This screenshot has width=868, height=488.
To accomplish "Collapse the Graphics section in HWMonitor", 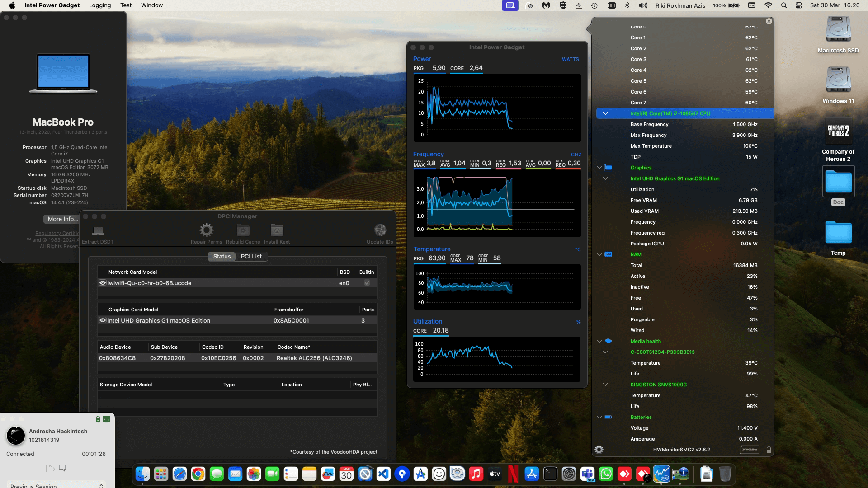I will click(599, 168).
